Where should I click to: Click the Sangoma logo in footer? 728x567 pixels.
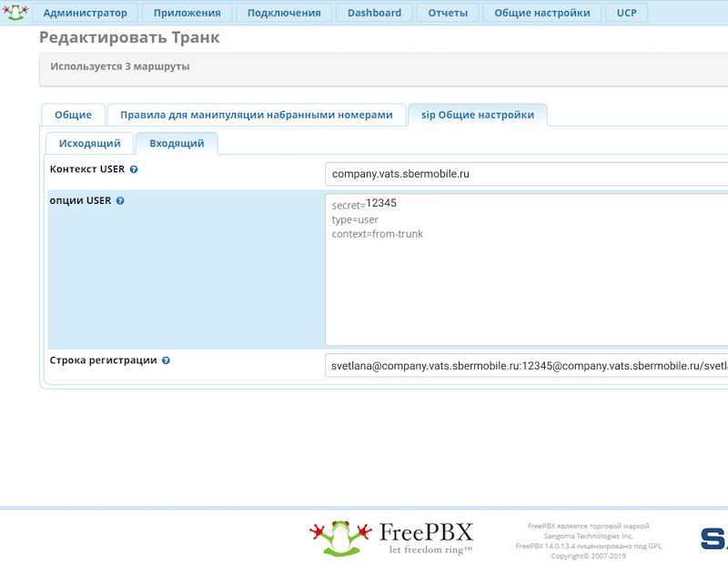tap(713, 538)
